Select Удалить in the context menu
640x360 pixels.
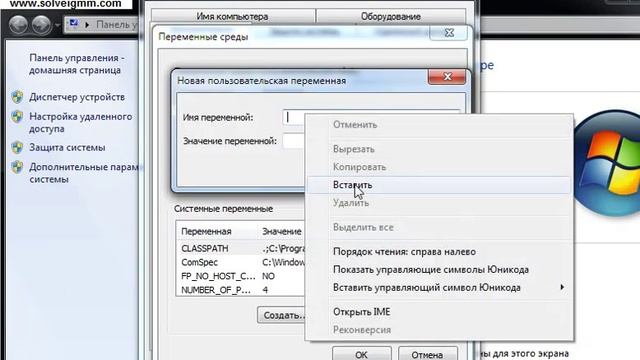point(438,203)
